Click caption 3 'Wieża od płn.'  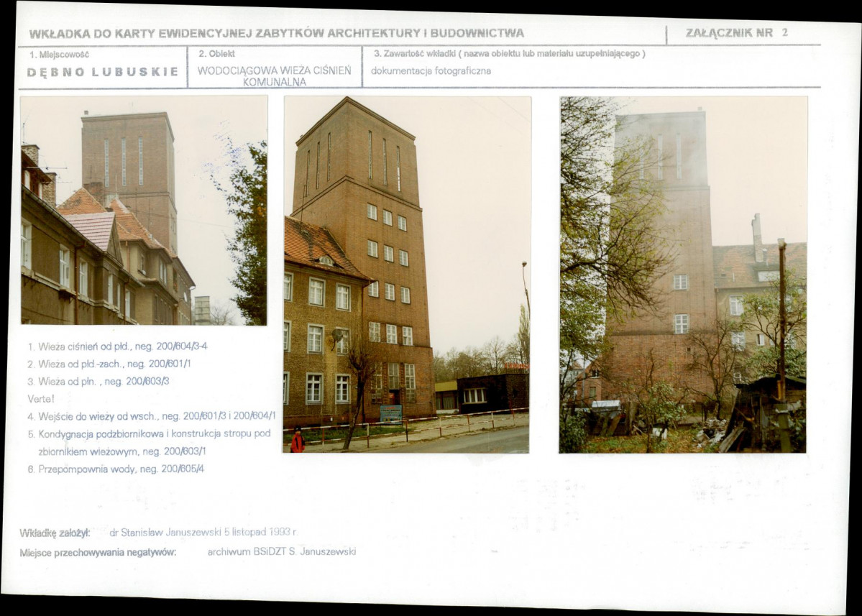tap(98, 381)
